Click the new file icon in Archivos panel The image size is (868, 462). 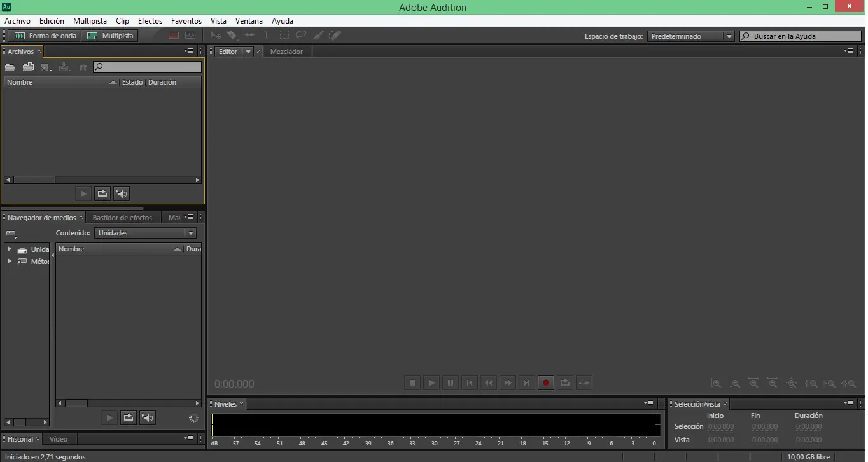pyautogui.click(x=46, y=67)
